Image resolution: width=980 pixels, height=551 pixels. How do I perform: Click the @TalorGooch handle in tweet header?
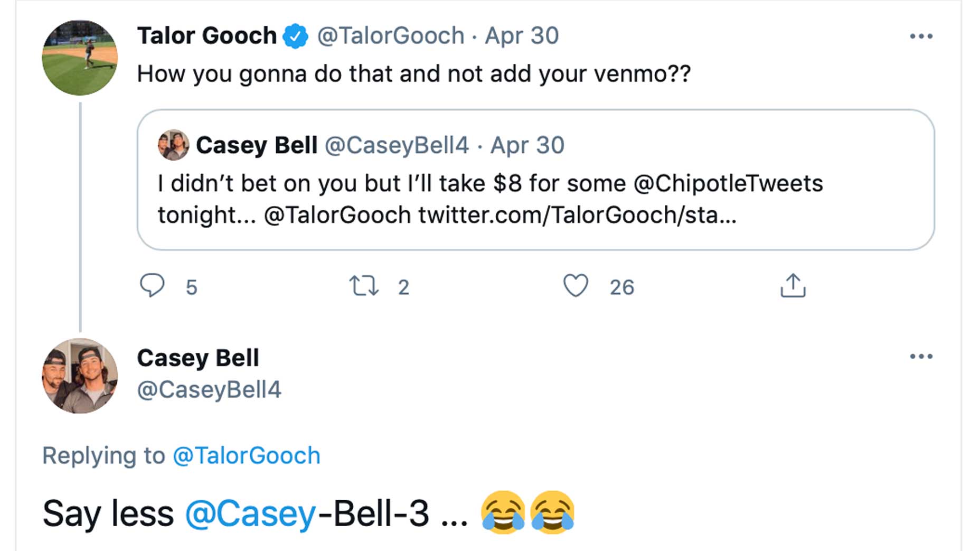click(390, 36)
